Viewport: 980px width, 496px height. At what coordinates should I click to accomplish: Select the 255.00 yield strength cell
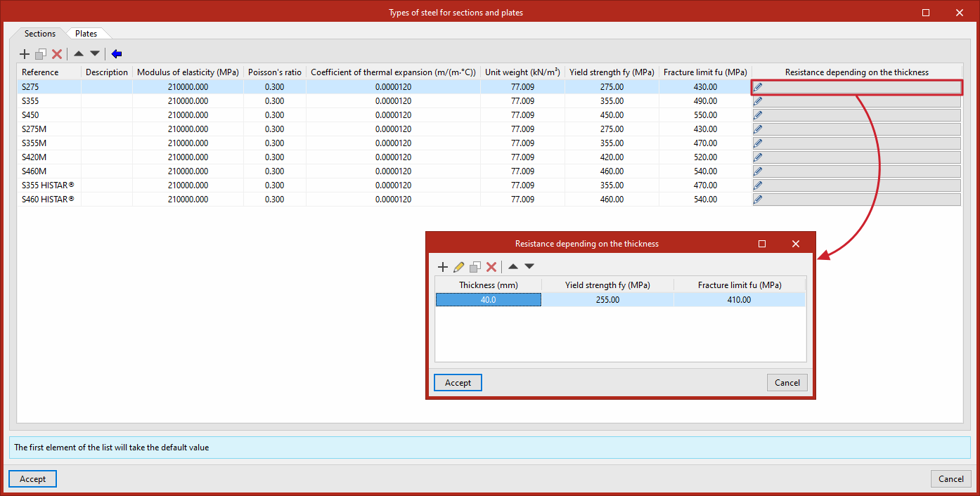click(x=607, y=300)
